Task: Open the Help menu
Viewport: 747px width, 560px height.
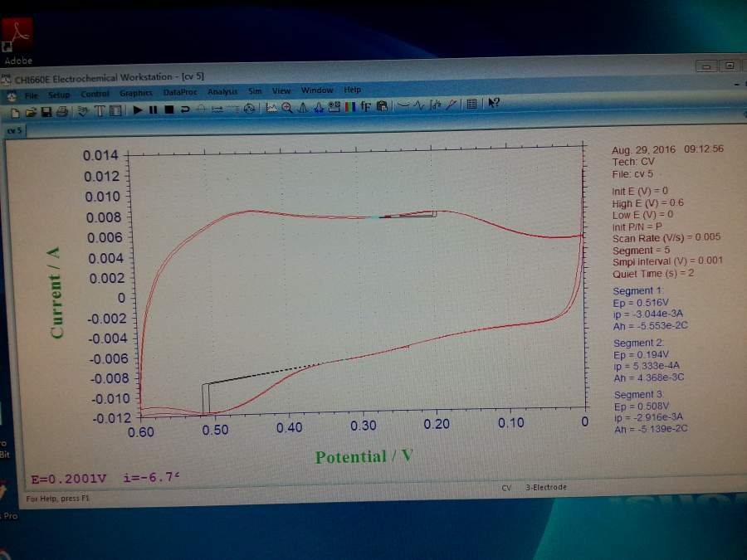Action: [x=353, y=89]
